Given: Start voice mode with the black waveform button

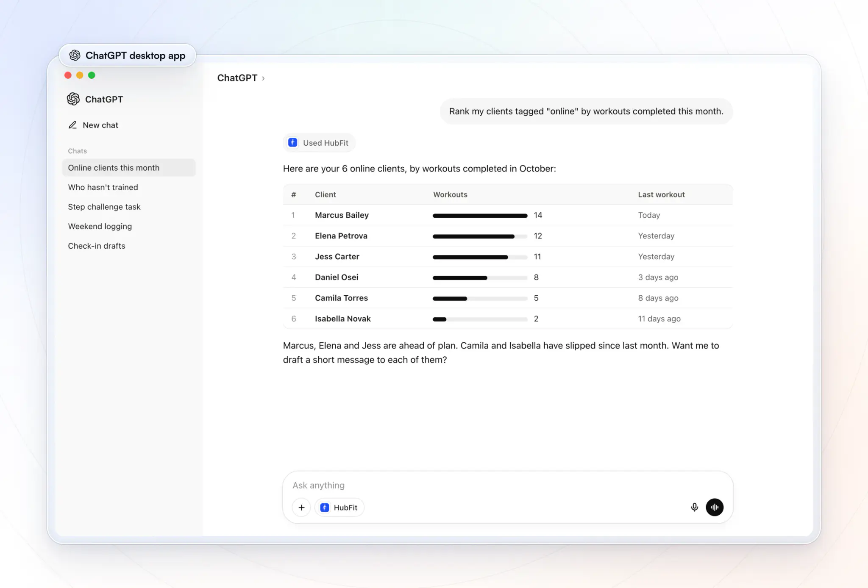Looking at the screenshot, I should click(715, 507).
